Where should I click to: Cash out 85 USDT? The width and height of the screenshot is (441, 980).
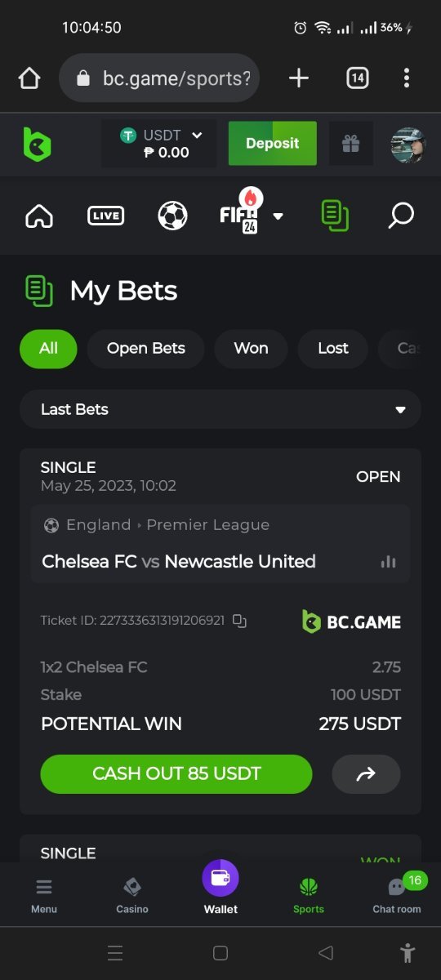click(x=176, y=774)
